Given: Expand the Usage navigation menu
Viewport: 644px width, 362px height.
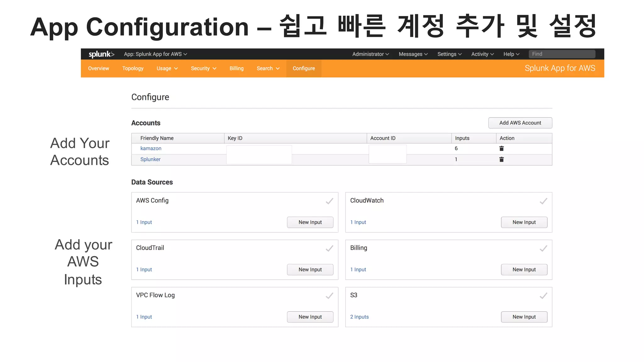Looking at the screenshot, I should coord(167,69).
